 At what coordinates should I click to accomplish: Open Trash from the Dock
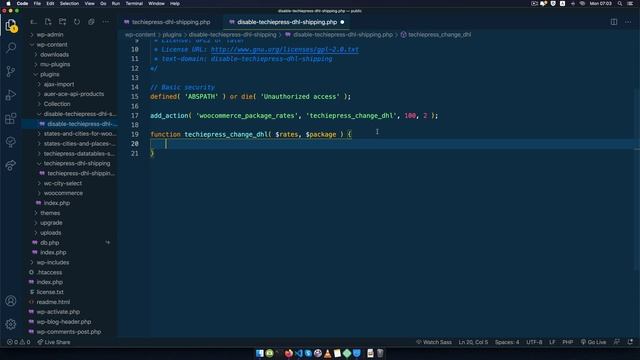click(x=380, y=353)
